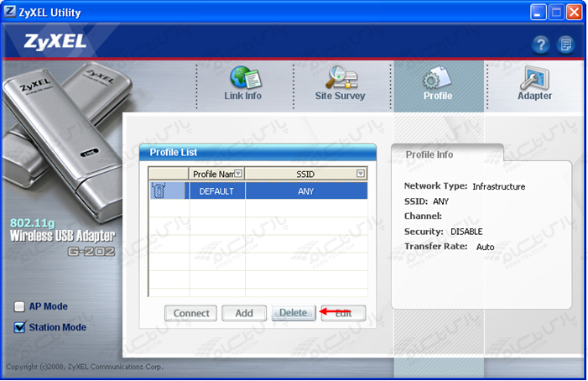Screen dimensions: 588x381
Task: Enable the AP Mode checkbox
Action: 19,306
